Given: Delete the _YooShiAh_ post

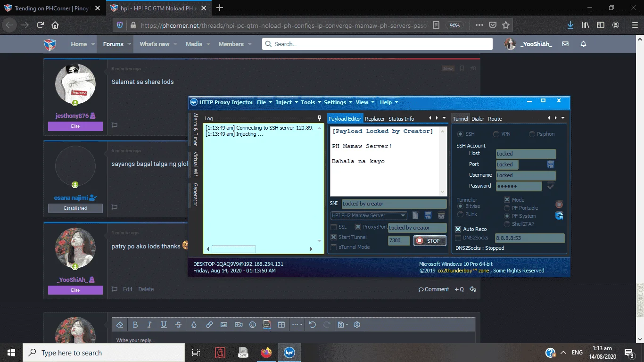Looking at the screenshot, I should 146,289.
